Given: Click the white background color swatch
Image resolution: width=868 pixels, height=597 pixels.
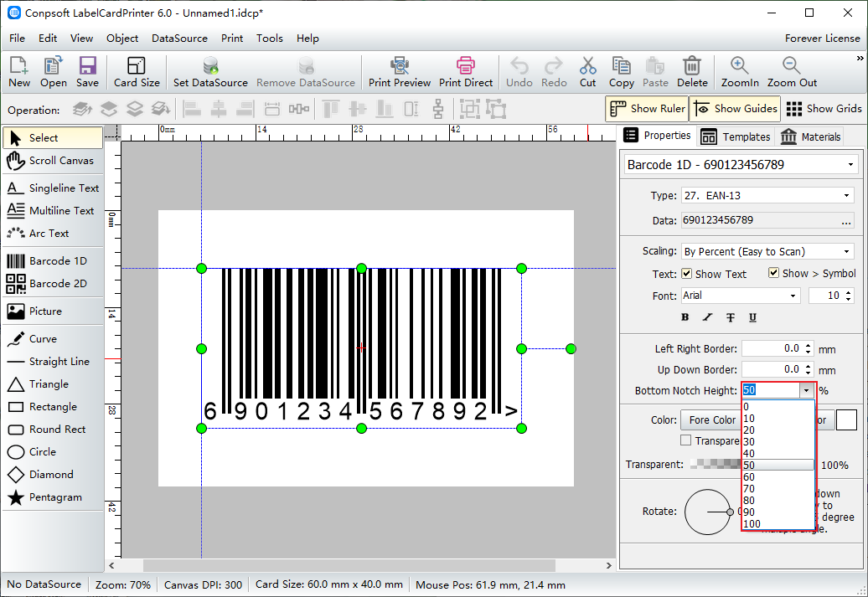Looking at the screenshot, I should [846, 420].
